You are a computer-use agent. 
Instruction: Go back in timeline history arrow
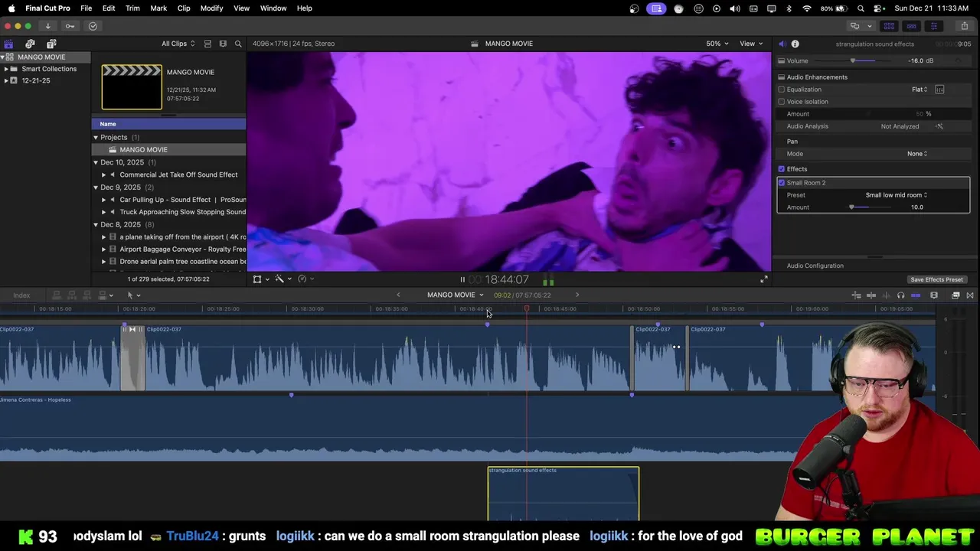coord(398,295)
